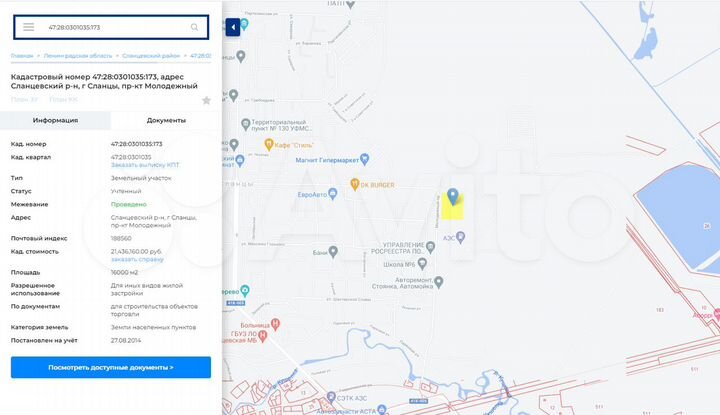This screenshot has width=720, height=415.
Task: Open the ЕвроАвто map marker
Action: (x=333, y=194)
